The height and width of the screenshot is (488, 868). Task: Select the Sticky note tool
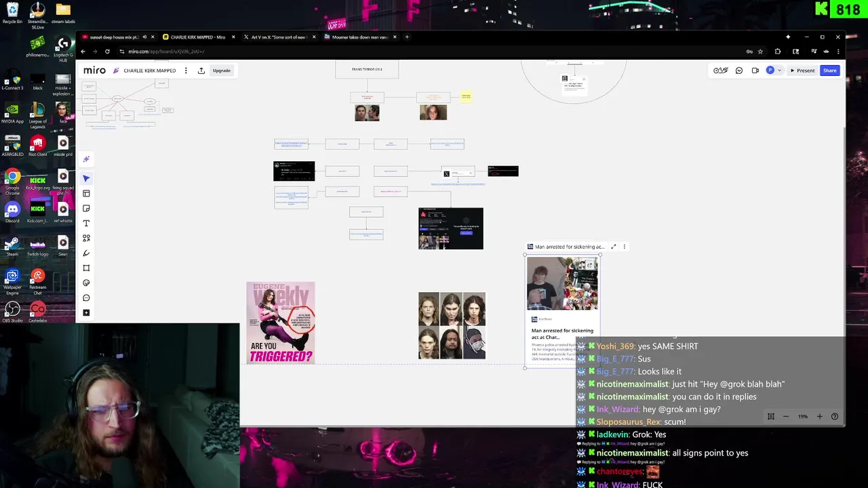(86, 209)
